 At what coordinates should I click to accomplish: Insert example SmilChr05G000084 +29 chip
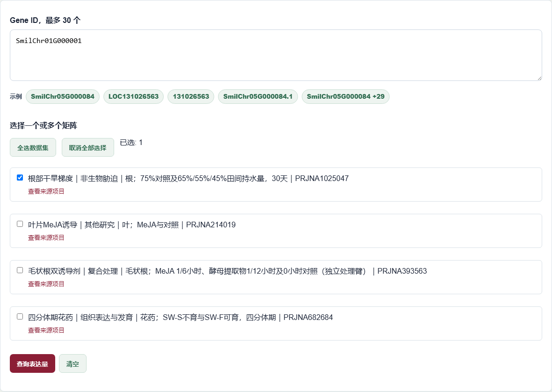345,96
